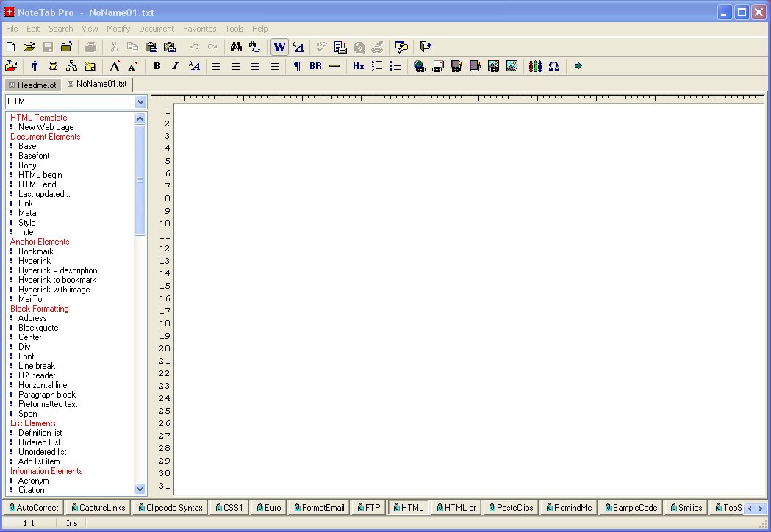The height and width of the screenshot is (532, 771).
Task: Toggle word wrap with the W button
Action: (x=279, y=47)
